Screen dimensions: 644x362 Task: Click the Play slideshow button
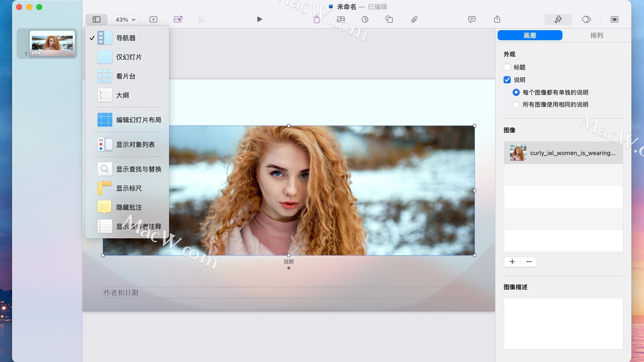click(259, 19)
